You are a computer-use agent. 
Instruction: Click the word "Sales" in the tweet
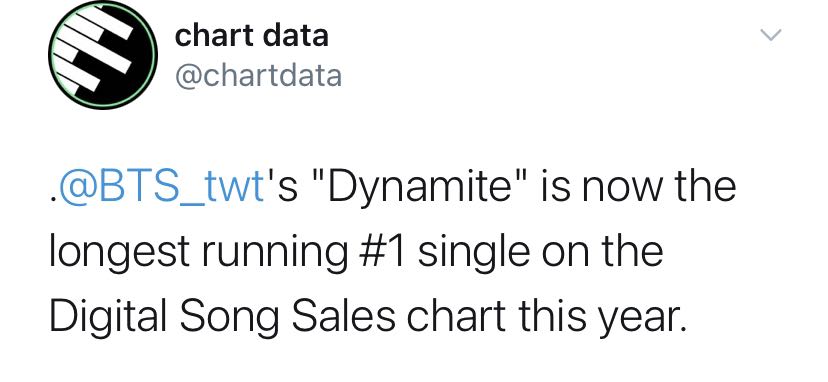[343, 316]
